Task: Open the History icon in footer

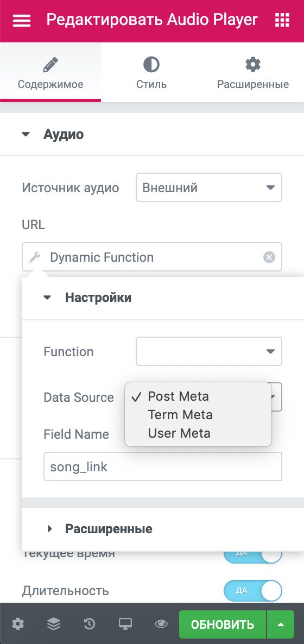Action: click(89, 624)
